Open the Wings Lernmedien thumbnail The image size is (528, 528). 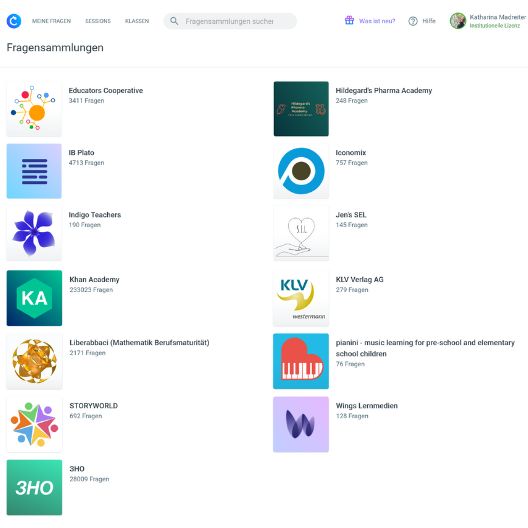coord(301,424)
